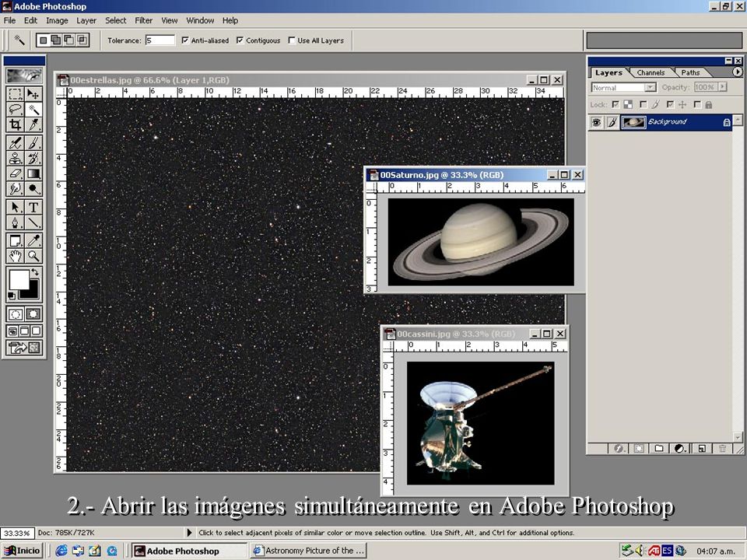Select the Magic Wand tool in toolbox
747x560 pixels.
pyautogui.click(x=33, y=110)
